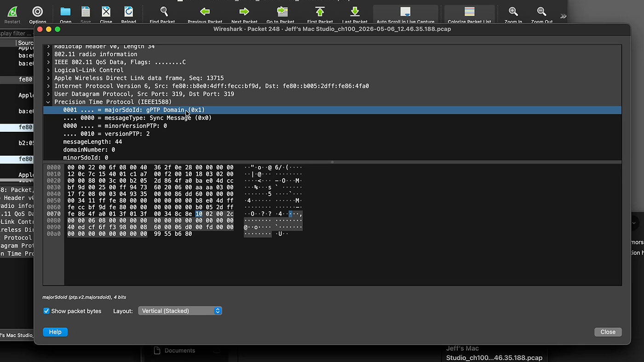Select minorSdoId: 0 field
Viewport: 644px width, 362px height.
(x=332, y=158)
